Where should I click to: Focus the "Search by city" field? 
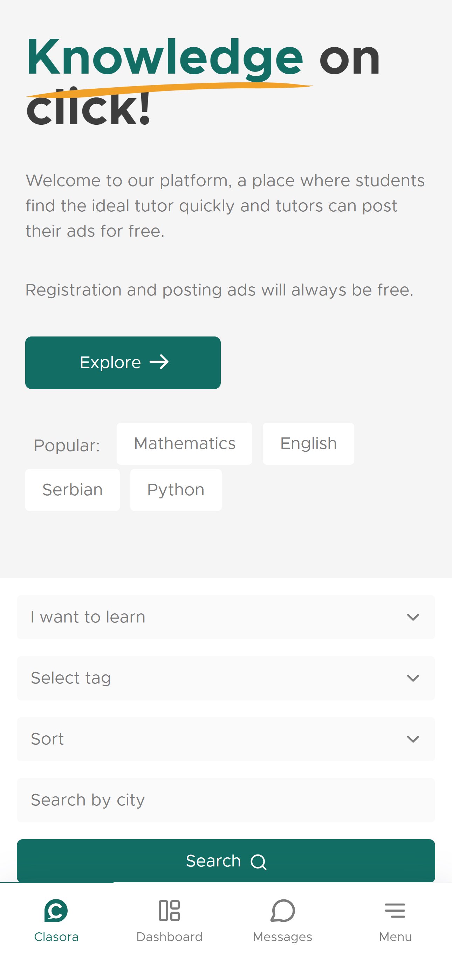click(x=226, y=800)
